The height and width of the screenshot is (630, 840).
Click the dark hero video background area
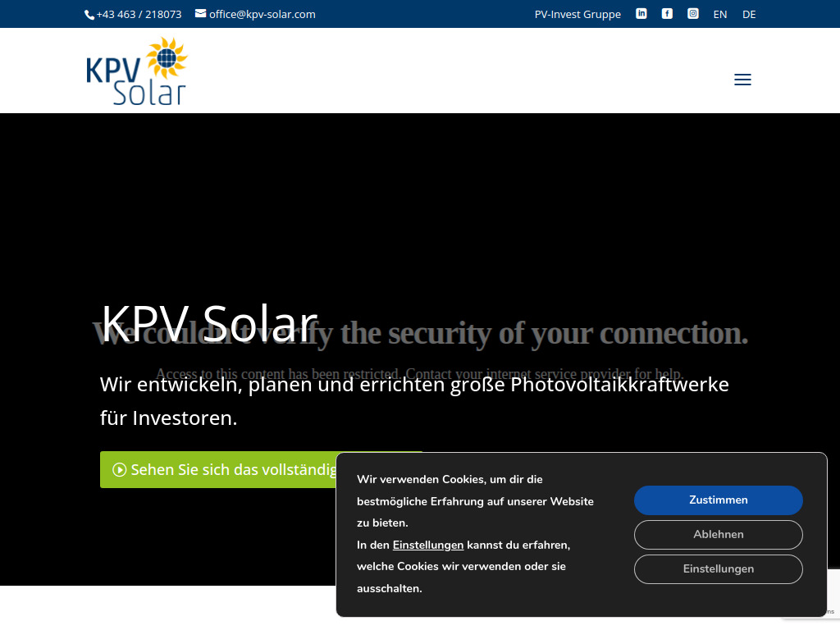point(420,205)
